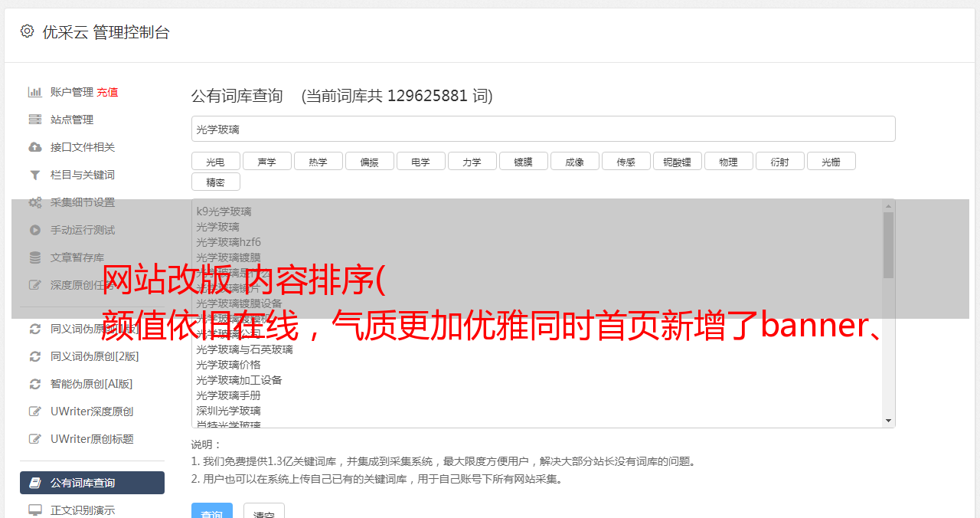Click the server icon for 站点管理
The image size is (980, 518).
pos(35,120)
